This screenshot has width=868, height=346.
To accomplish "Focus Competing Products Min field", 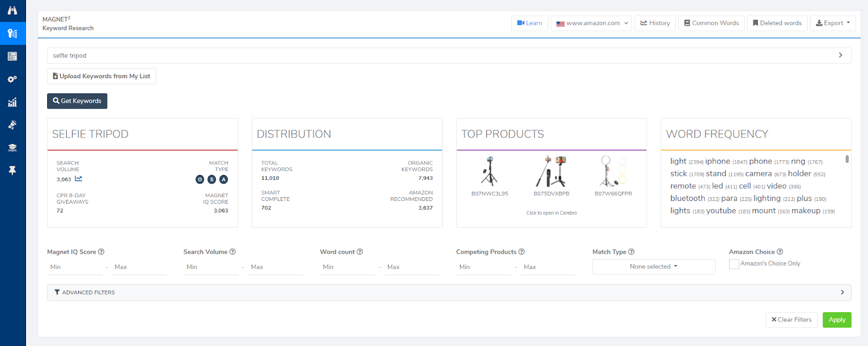I will tap(483, 267).
